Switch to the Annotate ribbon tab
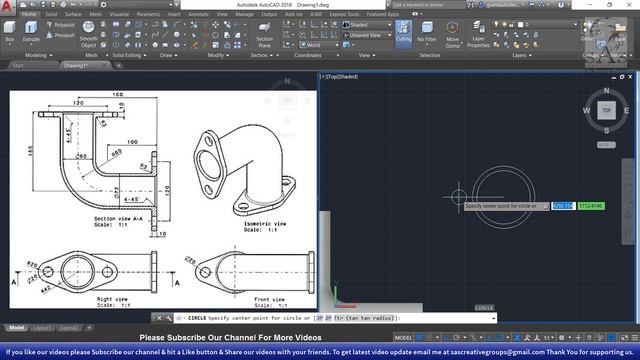 click(198, 14)
